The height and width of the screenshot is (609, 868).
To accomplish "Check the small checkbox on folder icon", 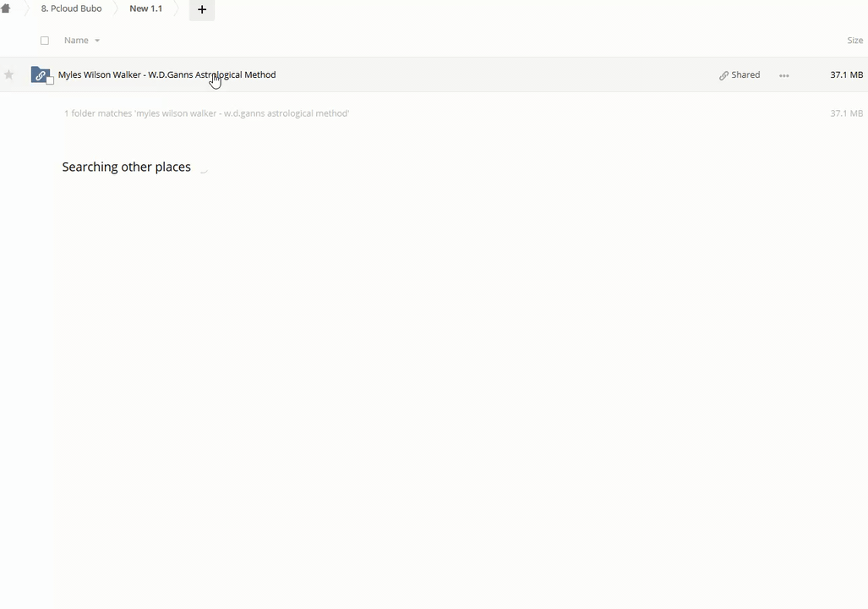I will 50,80.
